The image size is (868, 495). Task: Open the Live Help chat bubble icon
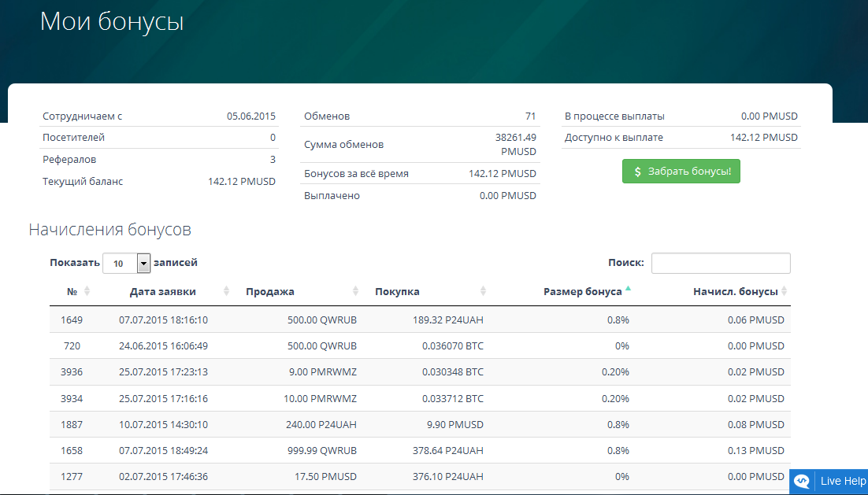tap(802, 481)
